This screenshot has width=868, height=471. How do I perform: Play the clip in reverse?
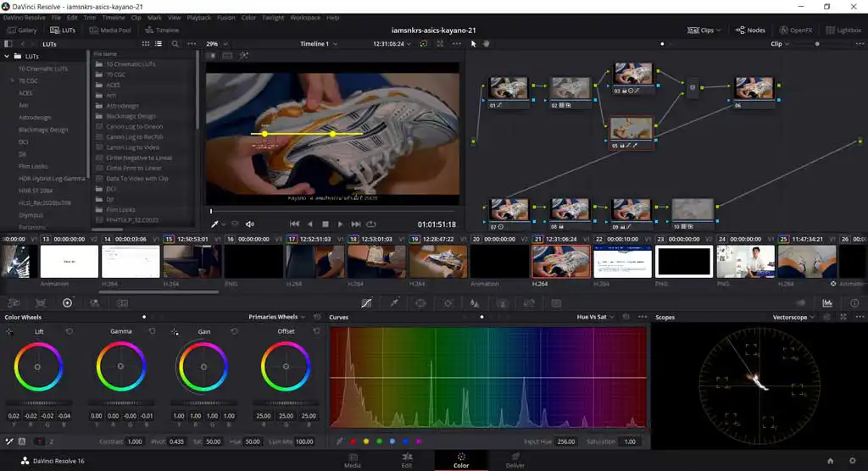coord(310,224)
